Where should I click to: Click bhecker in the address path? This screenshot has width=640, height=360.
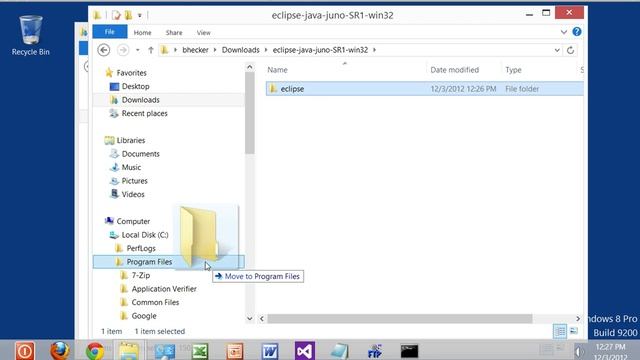(195, 50)
